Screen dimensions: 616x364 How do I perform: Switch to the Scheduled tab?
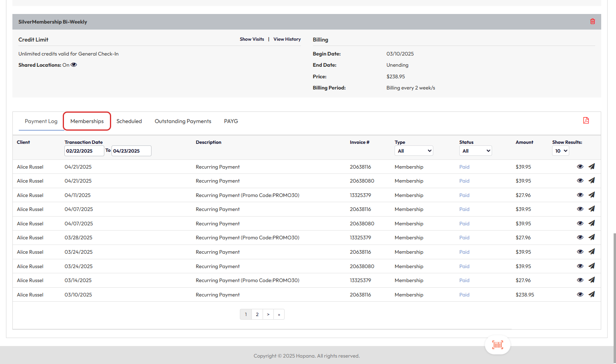tap(129, 121)
